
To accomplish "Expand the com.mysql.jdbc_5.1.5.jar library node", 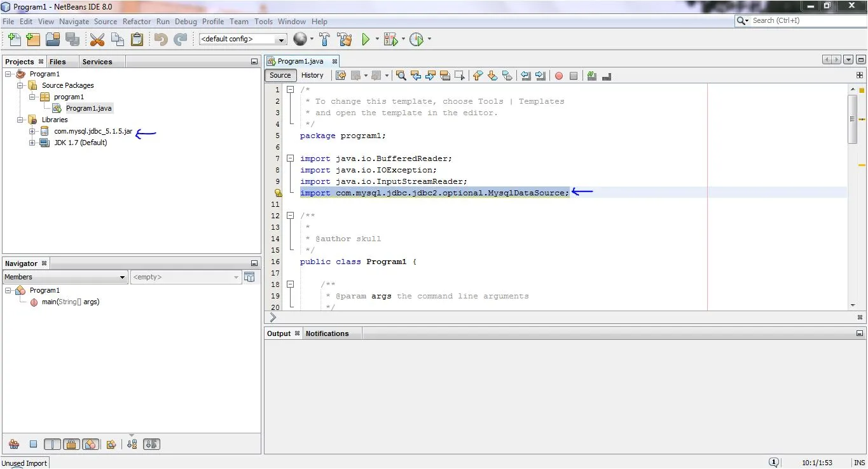I will point(32,132).
